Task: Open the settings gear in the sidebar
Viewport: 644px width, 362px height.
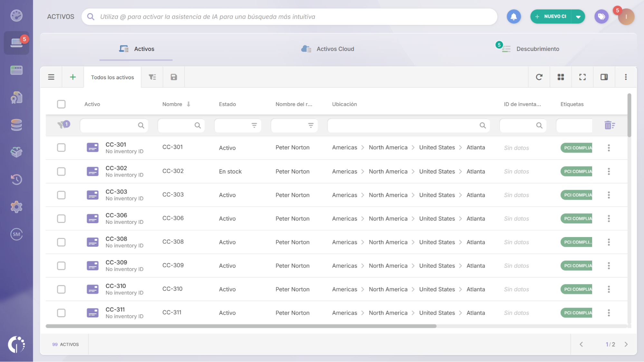Action: point(16,207)
